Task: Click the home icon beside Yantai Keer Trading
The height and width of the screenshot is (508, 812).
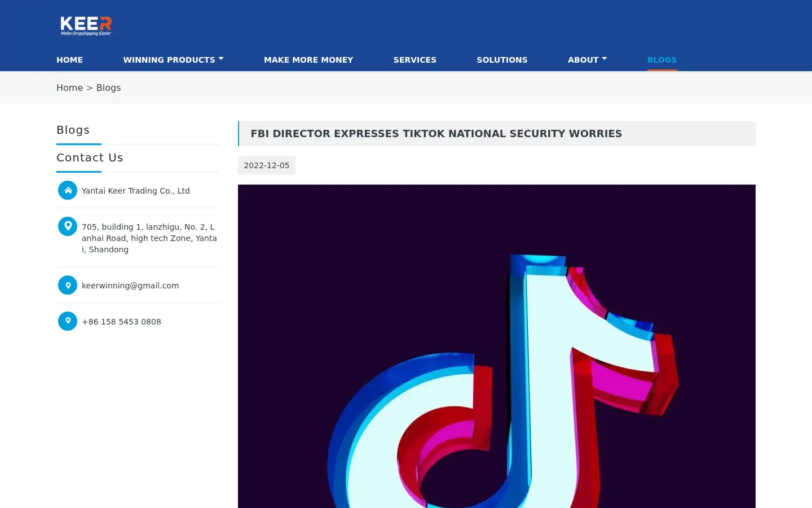Action: coord(68,190)
